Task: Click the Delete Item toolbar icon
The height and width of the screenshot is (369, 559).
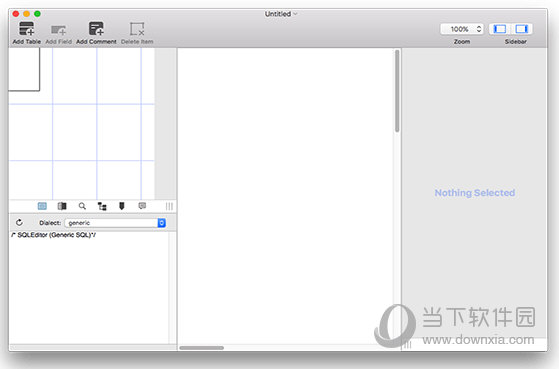Action: 137,29
